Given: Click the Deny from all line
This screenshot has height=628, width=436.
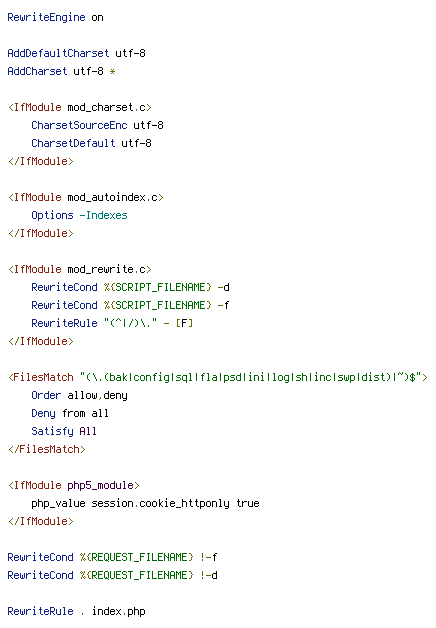Looking at the screenshot, I should click(70, 413).
